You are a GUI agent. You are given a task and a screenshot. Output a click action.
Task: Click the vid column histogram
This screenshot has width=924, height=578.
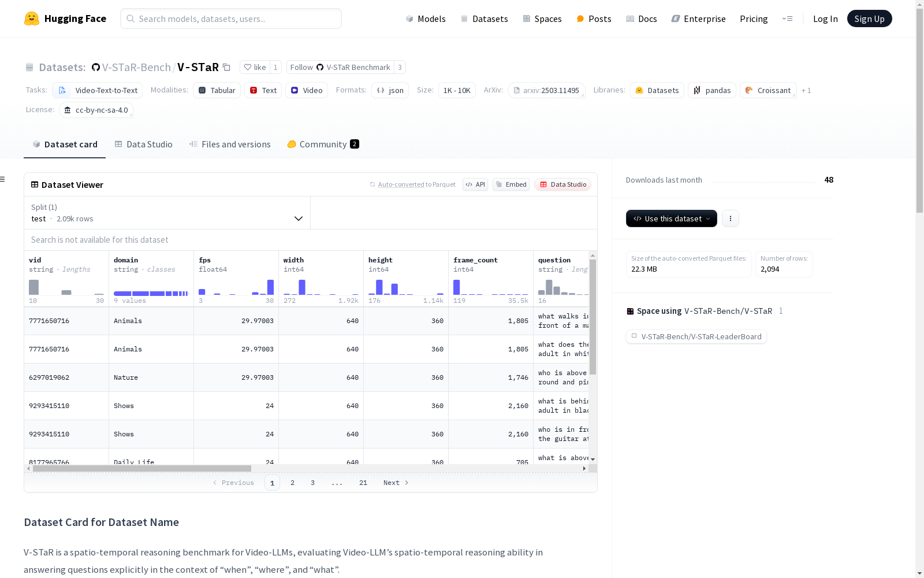[66, 287]
